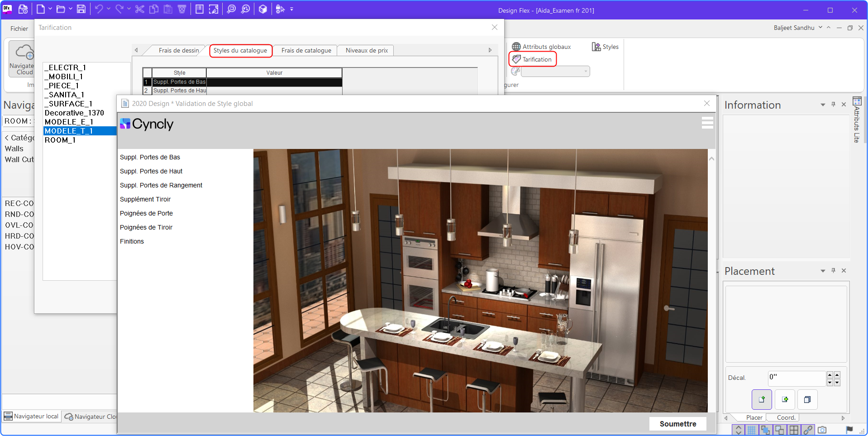868x436 pixels.
Task: Expand the Undo history dropdown arrow
Action: click(109, 9)
